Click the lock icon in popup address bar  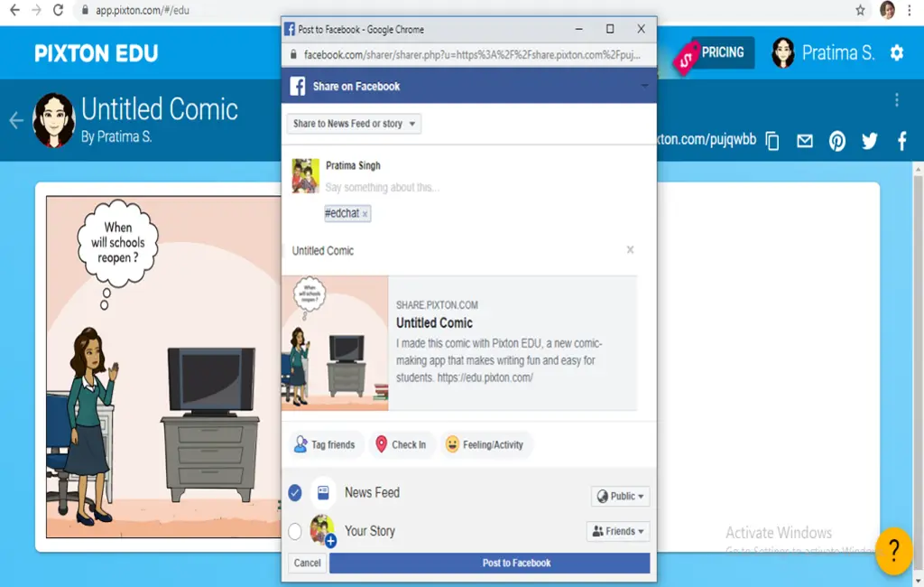[293, 55]
